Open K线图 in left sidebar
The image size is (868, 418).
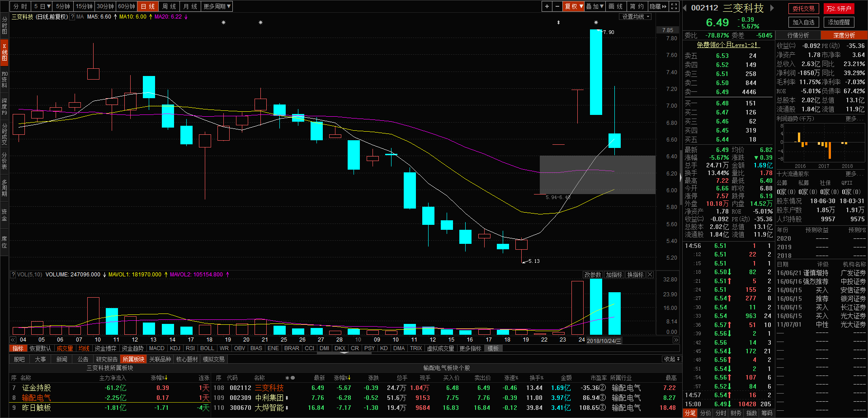click(5, 52)
